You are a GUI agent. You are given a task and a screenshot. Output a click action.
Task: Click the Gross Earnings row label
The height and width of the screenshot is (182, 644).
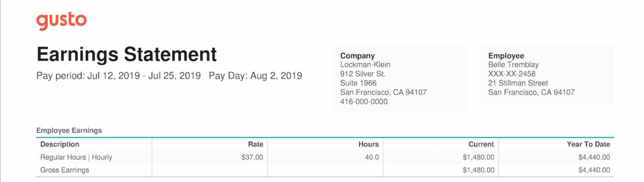coord(65,170)
